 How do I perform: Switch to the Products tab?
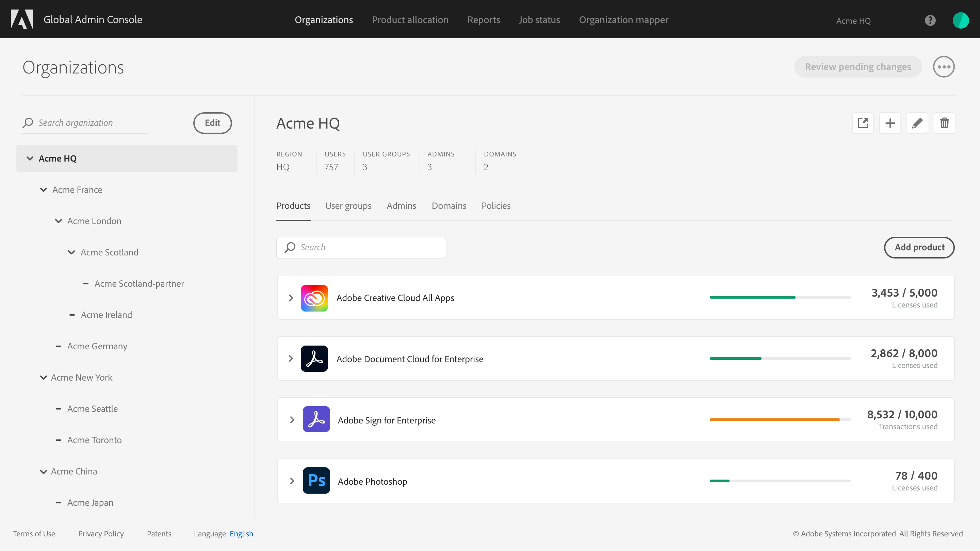[293, 206]
